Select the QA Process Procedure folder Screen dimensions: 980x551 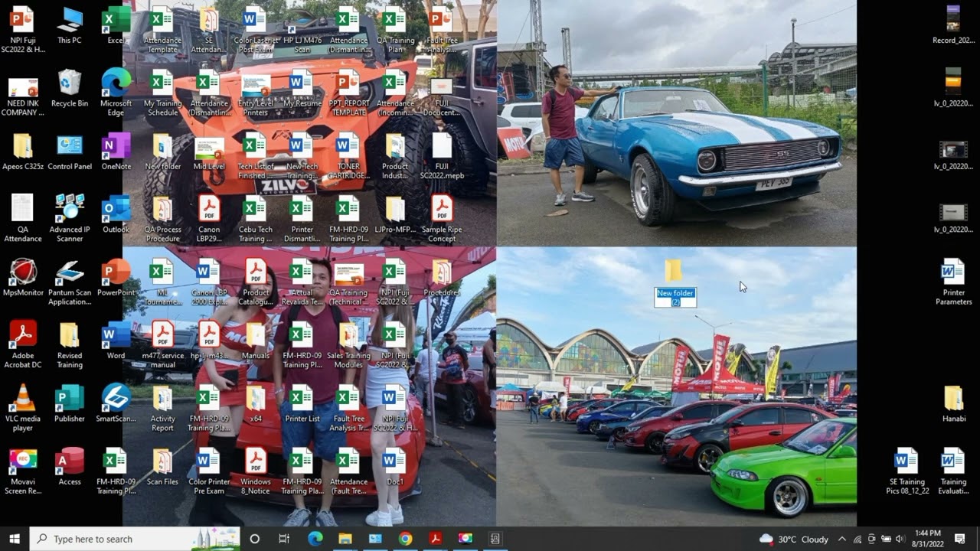(162, 219)
